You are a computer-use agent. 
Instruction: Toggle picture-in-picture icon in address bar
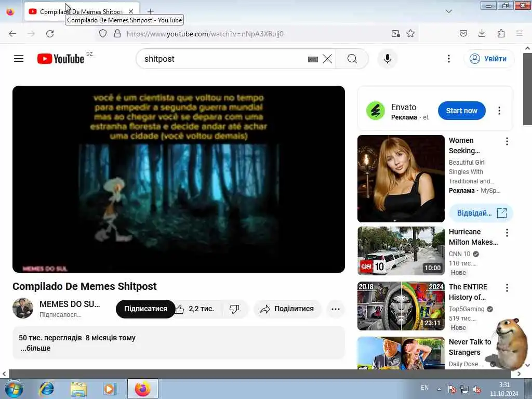point(395,34)
